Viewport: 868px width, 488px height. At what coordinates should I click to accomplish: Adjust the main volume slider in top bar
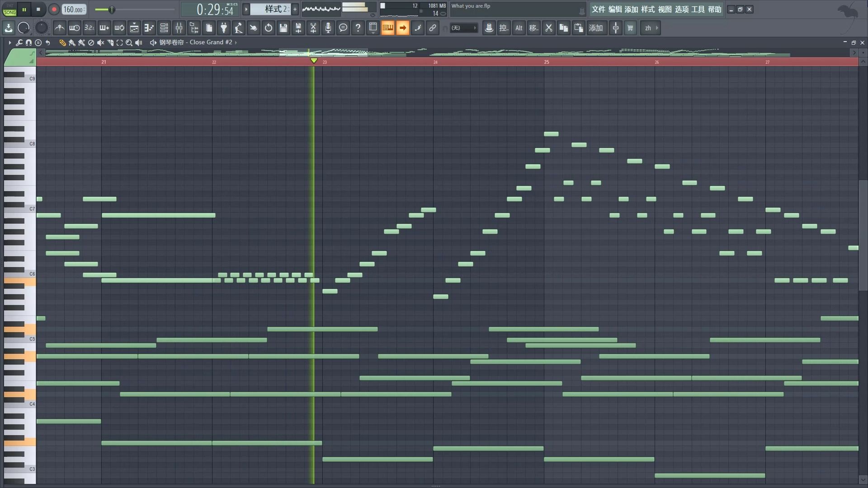[x=111, y=9]
